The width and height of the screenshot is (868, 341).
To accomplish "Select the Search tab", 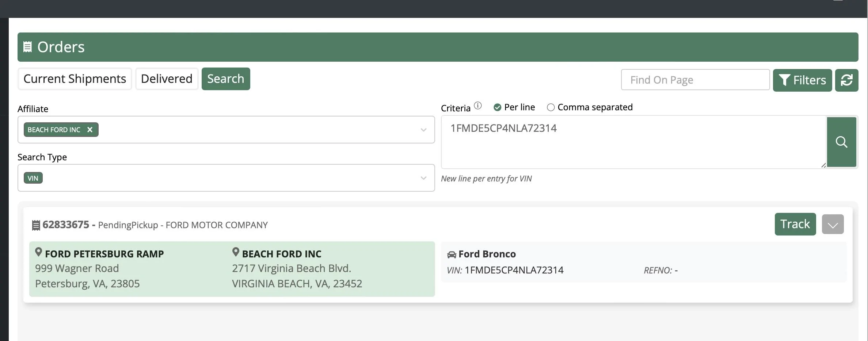I will (x=226, y=79).
